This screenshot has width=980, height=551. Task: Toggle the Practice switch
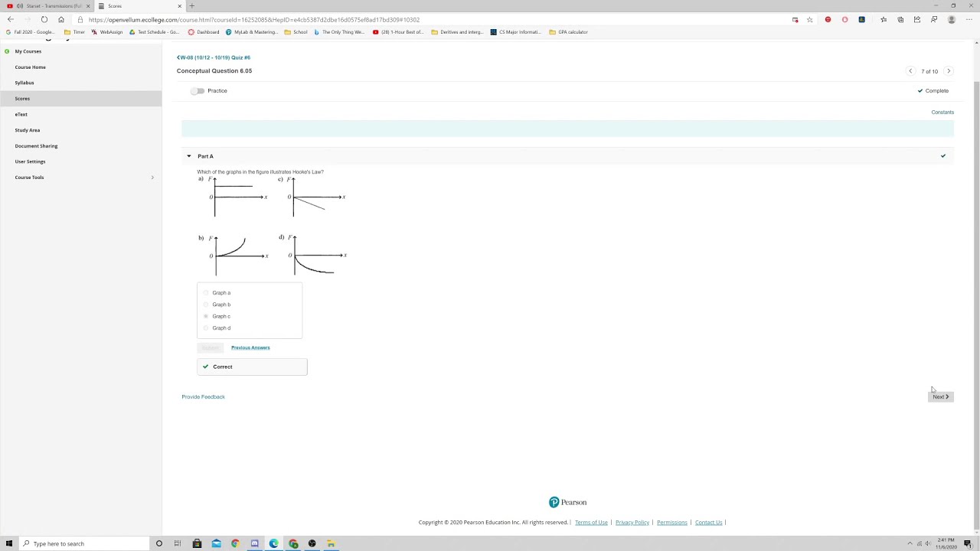tap(198, 91)
